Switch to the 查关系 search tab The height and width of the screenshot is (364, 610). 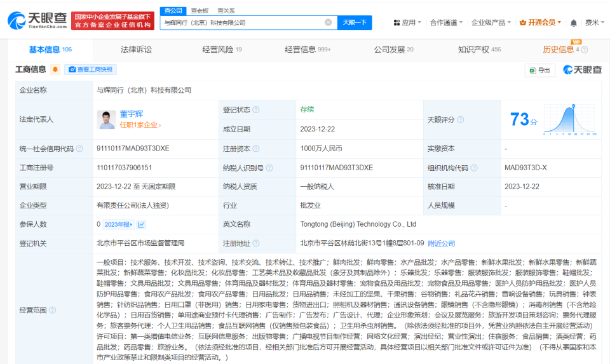pos(226,11)
